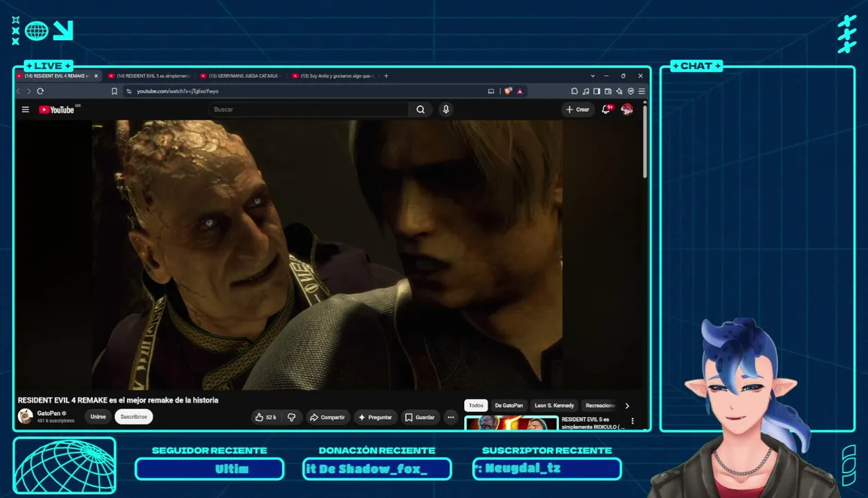868x498 pixels.
Task: Select the Recreaciones filter chip
Action: coord(600,405)
